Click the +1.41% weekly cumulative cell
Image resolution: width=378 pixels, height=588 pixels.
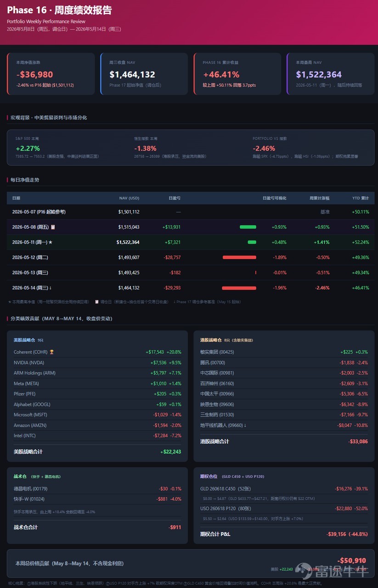(322, 242)
